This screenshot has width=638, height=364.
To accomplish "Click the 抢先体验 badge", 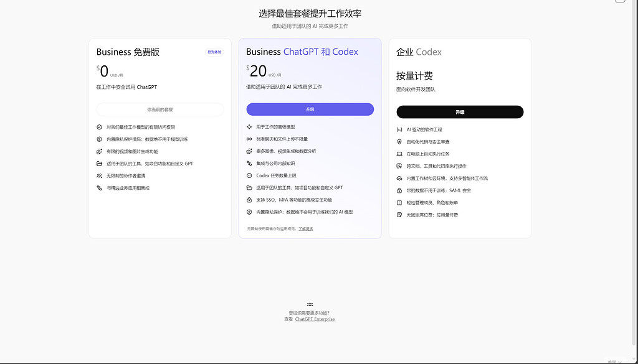I will click(x=214, y=52).
